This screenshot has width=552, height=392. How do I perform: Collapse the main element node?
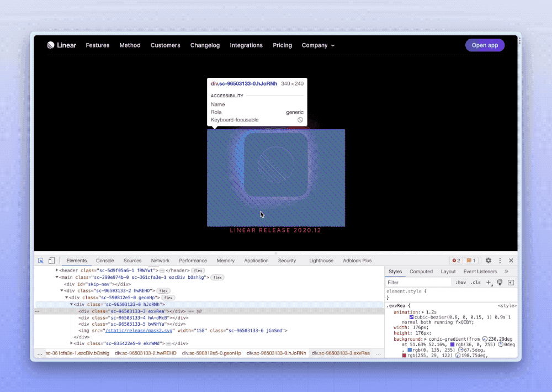57,277
